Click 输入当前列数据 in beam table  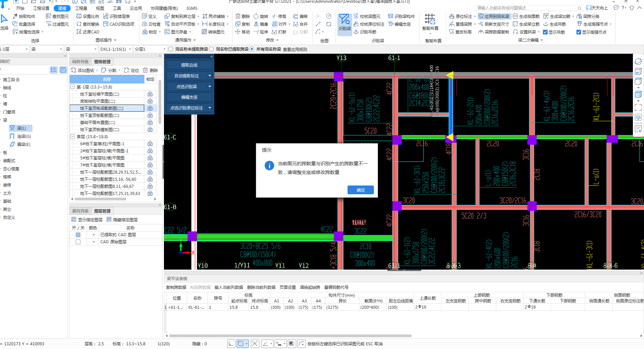(x=229, y=288)
